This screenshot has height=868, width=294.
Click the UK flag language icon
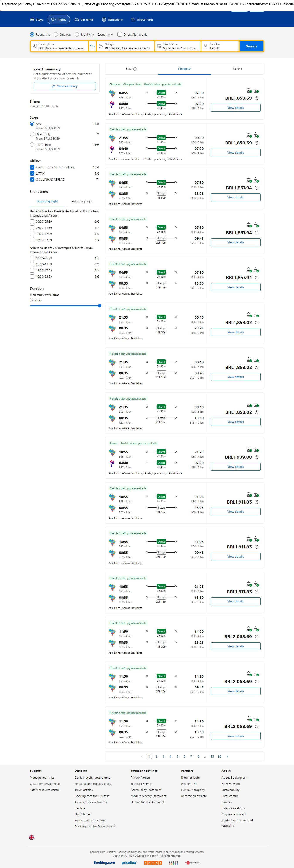tap(32, 837)
